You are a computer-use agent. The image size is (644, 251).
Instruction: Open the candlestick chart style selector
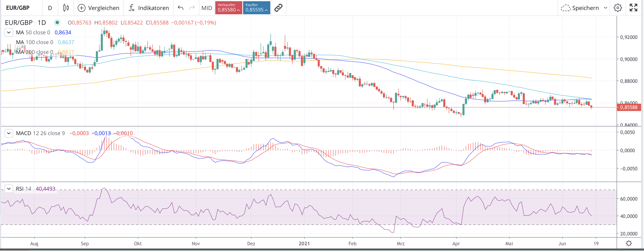tap(66, 8)
